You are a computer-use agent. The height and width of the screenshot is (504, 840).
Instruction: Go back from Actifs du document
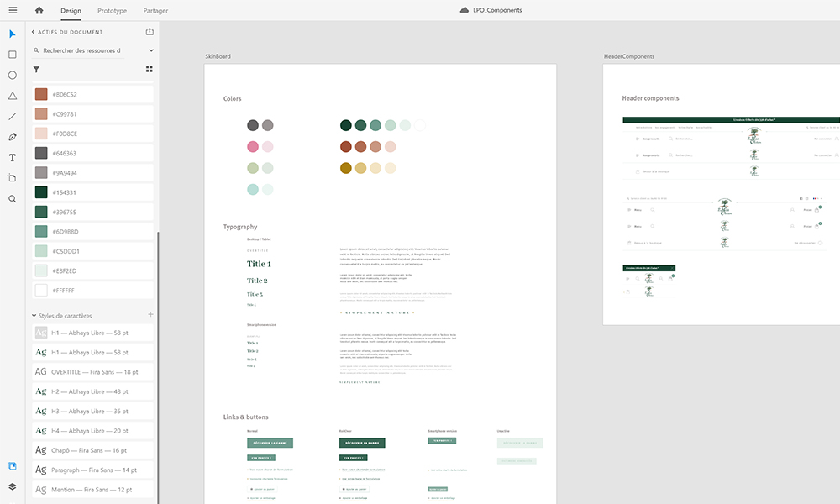click(34, 32)
